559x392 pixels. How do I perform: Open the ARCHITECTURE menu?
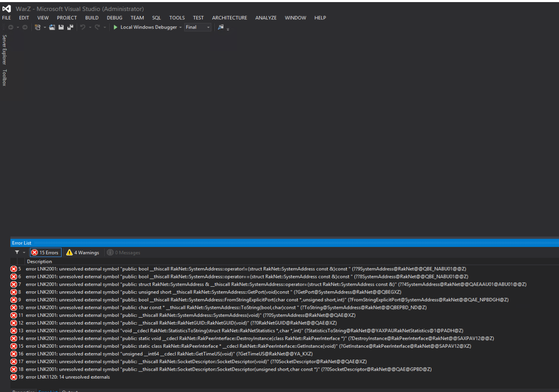pos(229,18)
